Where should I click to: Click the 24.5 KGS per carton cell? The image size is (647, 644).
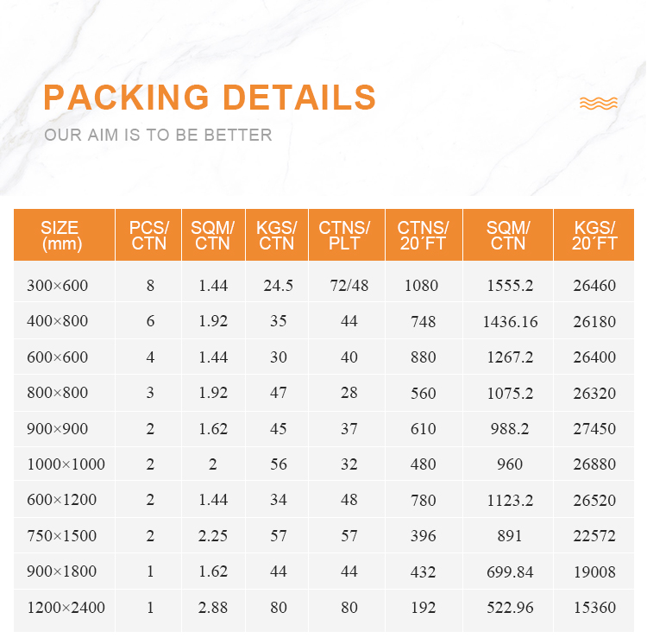pos(277,286)
